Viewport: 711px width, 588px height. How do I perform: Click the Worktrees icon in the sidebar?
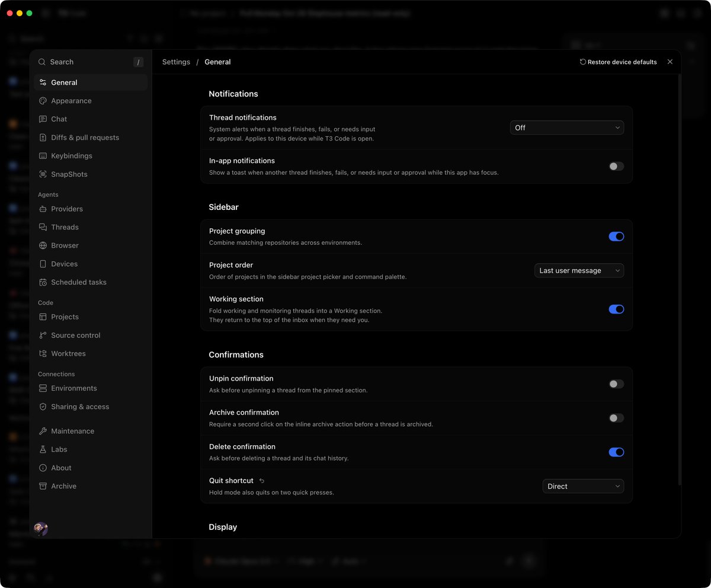[43, 353]
